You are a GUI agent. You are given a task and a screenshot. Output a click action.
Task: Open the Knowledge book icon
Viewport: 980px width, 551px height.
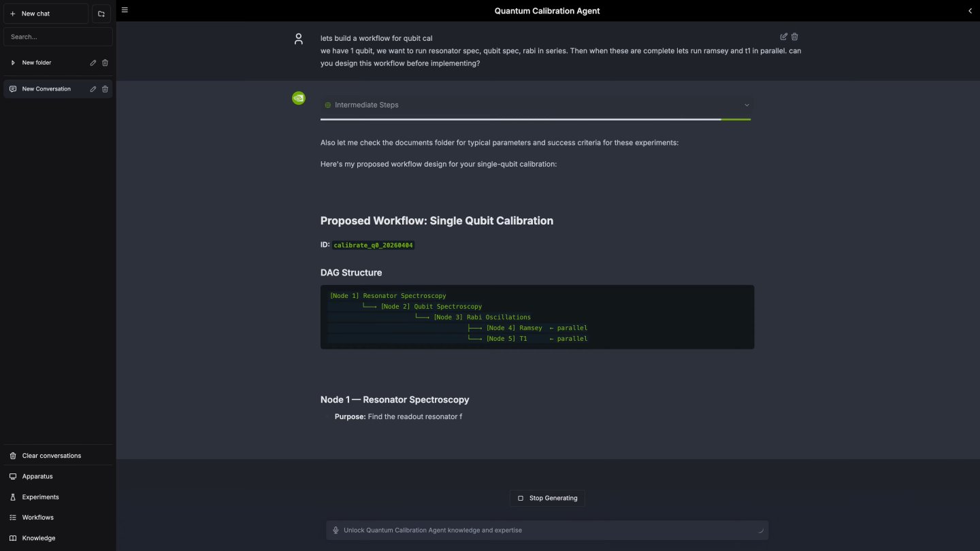pos(12,537)
